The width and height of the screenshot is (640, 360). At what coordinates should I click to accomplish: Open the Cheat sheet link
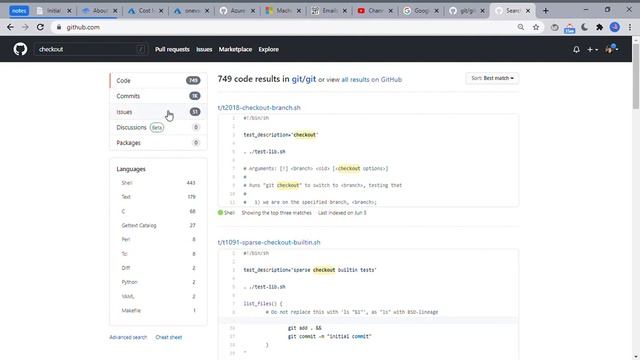click(169, 337)
